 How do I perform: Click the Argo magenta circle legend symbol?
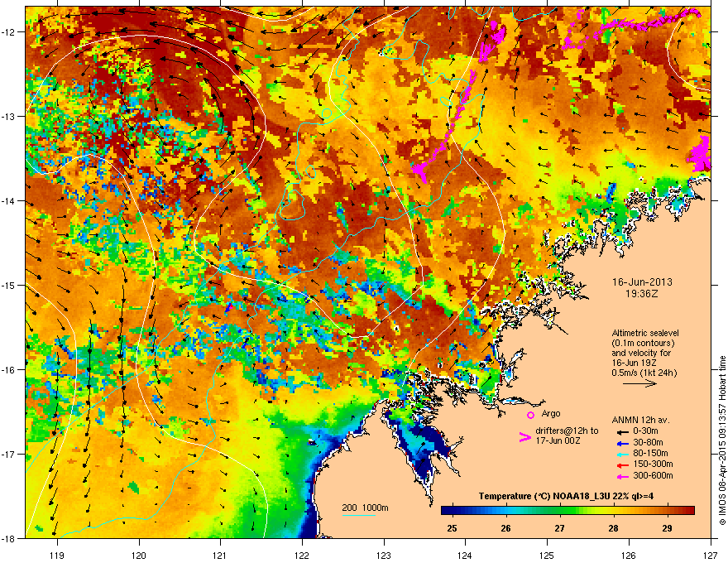pyautogui.click(x=530, y=415)
